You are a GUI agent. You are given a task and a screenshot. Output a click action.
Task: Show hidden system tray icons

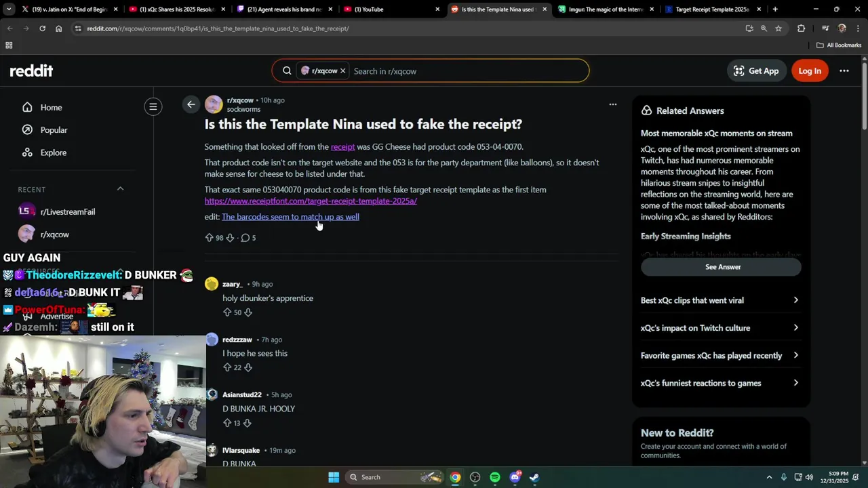(769, 477)
